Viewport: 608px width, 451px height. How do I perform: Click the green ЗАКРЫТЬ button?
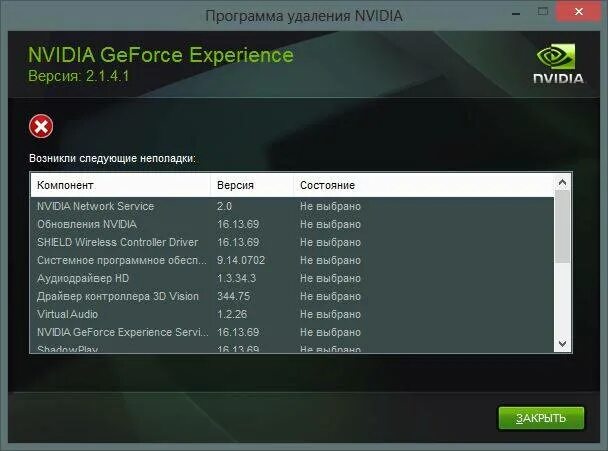541,418
